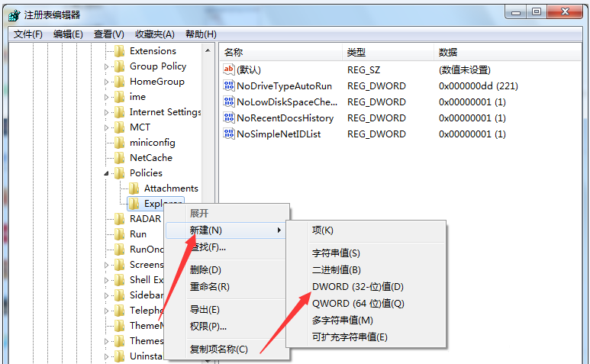Click the NoSimpleNetIDList value icon
The height and width of the screenshot is (364, 590).
[x=228, y=134]
